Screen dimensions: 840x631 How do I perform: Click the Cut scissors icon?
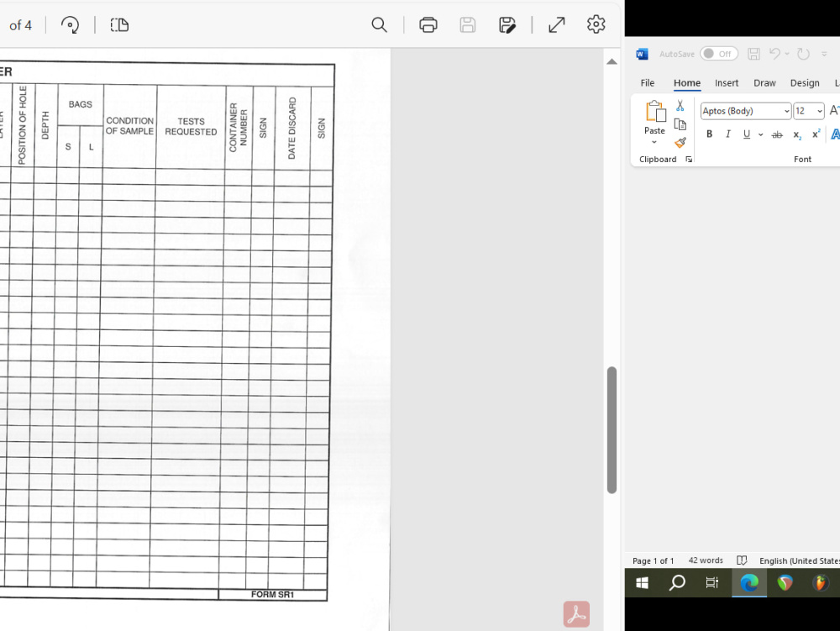[680, 106]
